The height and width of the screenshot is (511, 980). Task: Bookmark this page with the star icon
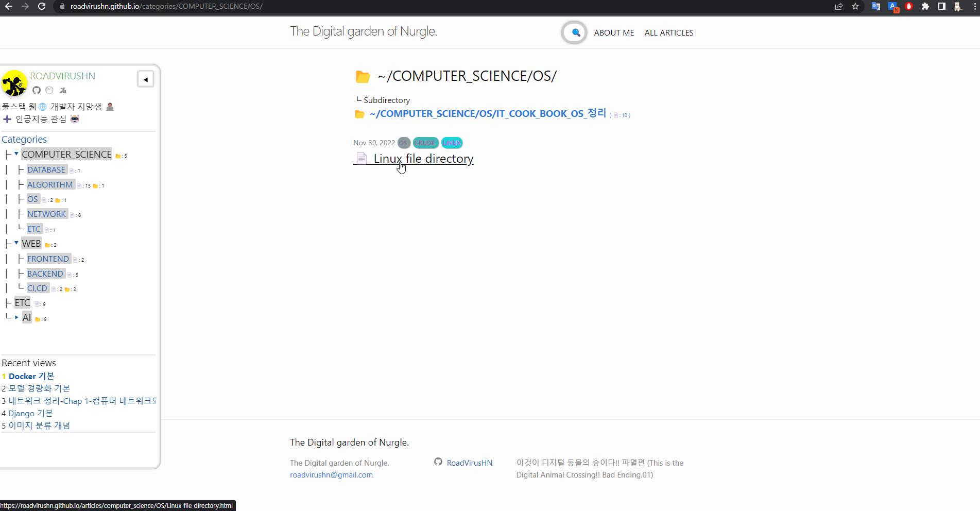[855, 6]
